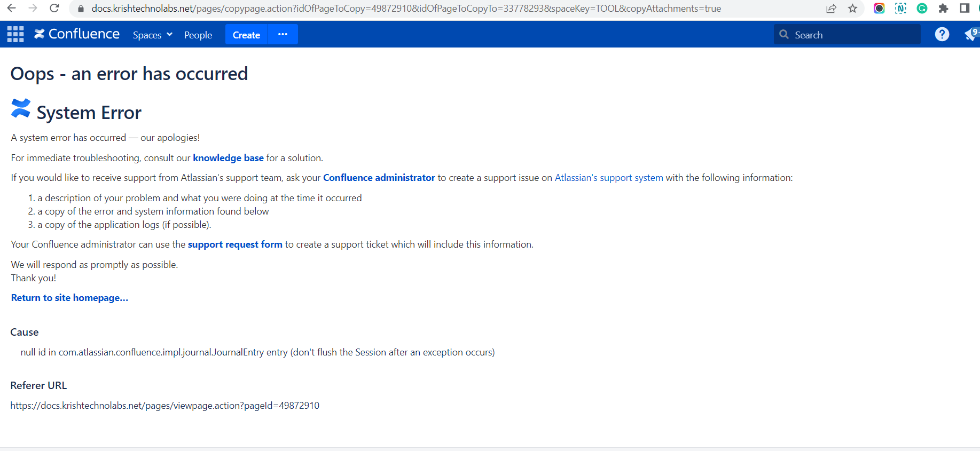Toggle the browser side panel icon
Image resolution: width=980 pixels, height=451 pixels.
pos(965,9)
